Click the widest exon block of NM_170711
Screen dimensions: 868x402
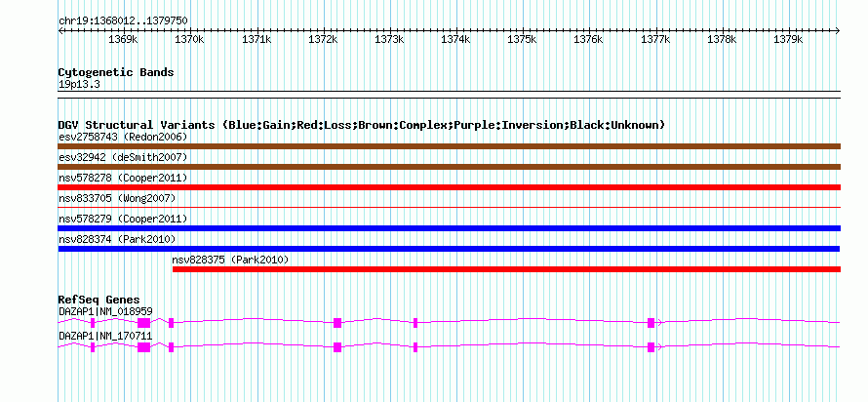pos(144,347)
